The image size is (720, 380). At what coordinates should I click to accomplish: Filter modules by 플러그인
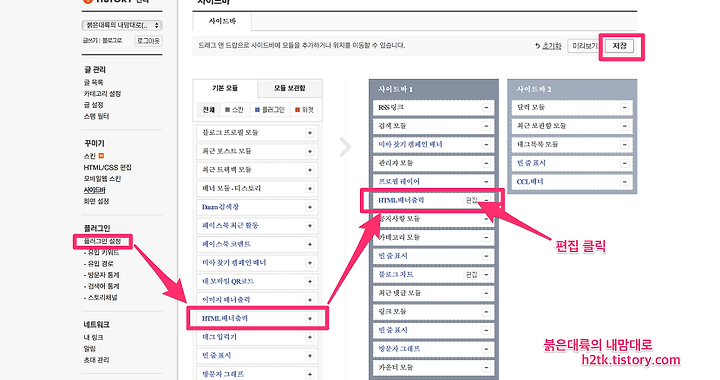(270, 110)
